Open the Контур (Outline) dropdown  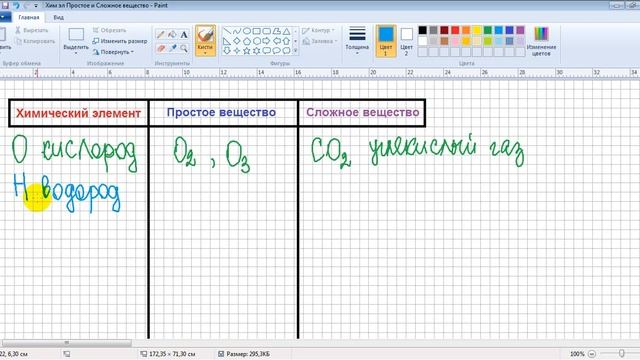coord(318,30)
